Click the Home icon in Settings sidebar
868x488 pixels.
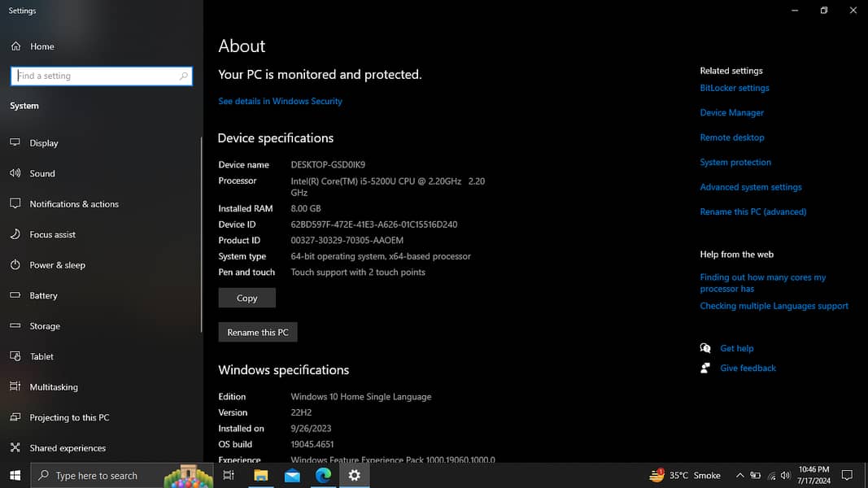pos(15,46)
